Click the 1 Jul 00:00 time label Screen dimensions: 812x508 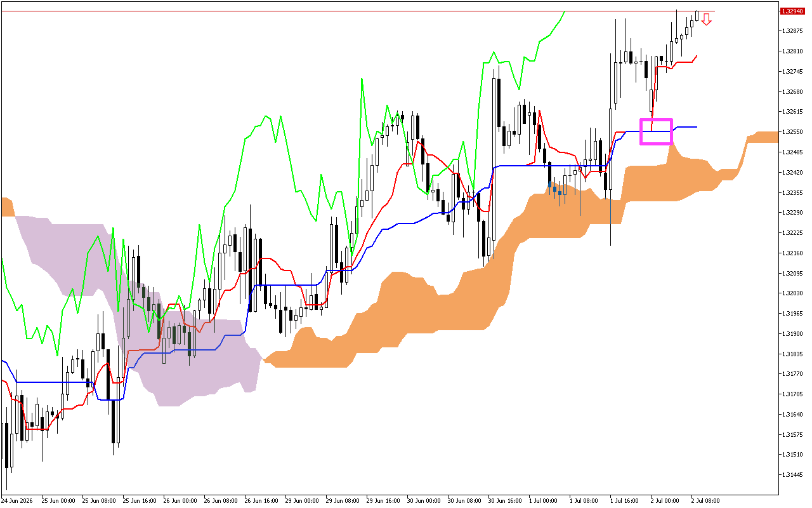point(544,500)
